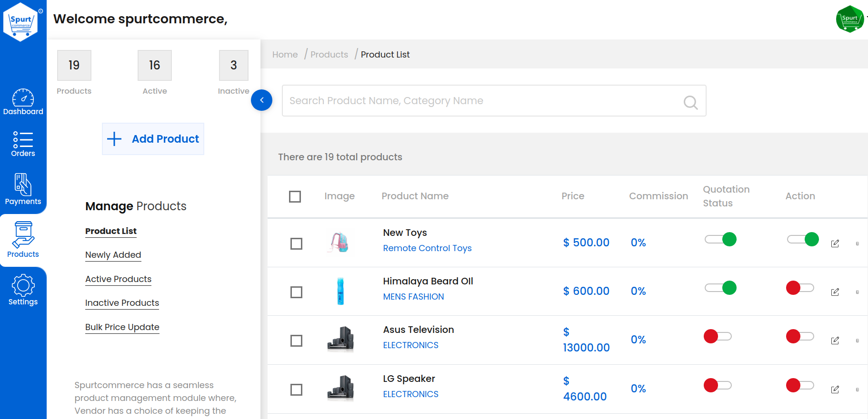This screenshot has width=868, height=419.
Task: Toggle active status of Himalaya Beard Oil
Action: click(x=800, y=288)
